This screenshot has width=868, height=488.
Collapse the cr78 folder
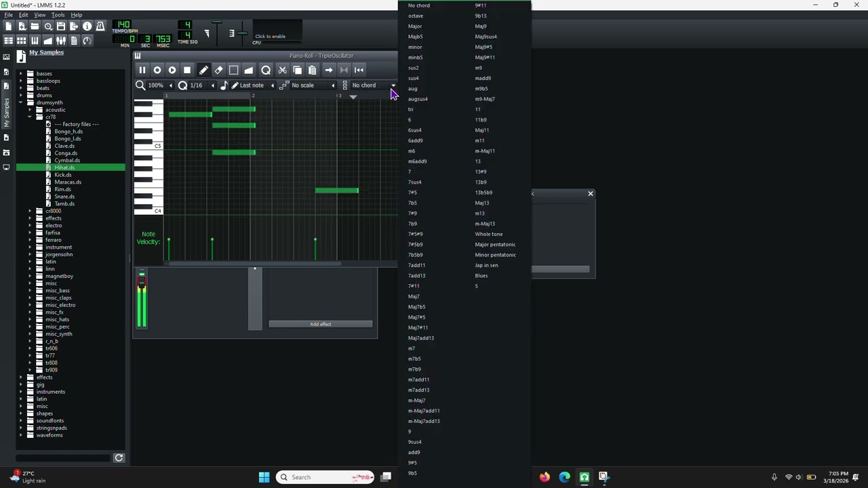click(30, 117)
